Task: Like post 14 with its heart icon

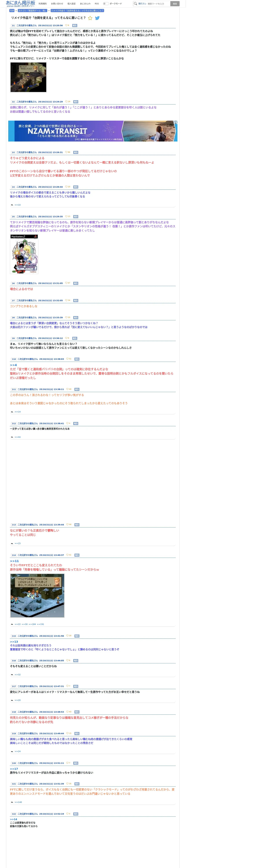Action: pos(67,555)
